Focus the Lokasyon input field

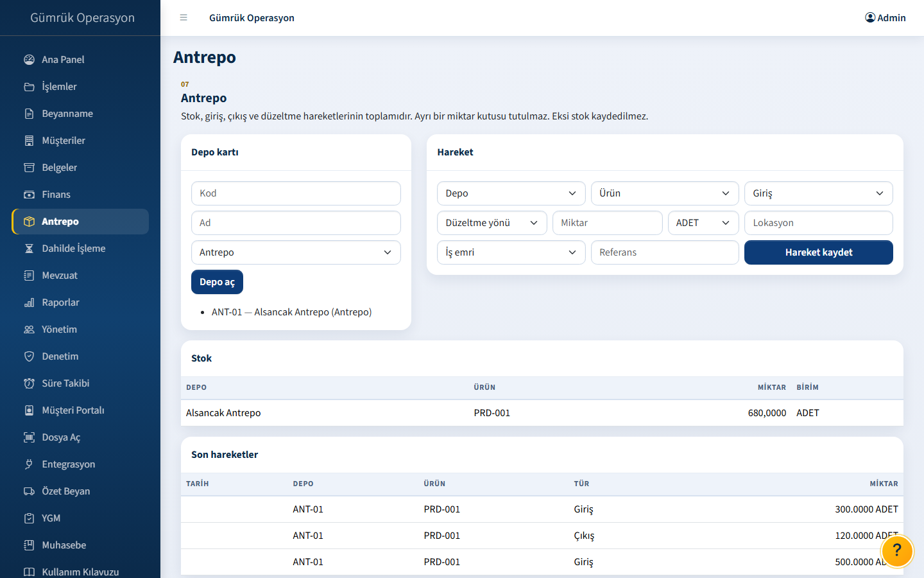(x=819, y=223)
